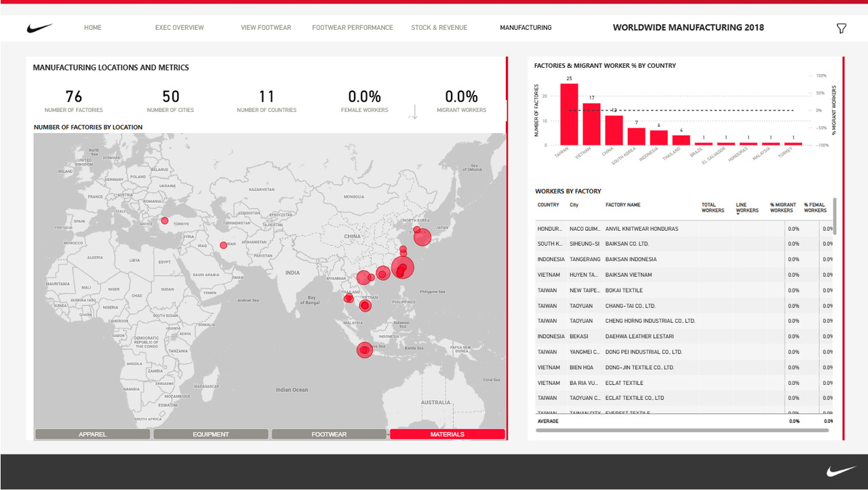
Task: Click the Thailand bar with 4 factories
Action: pos(682,140)
